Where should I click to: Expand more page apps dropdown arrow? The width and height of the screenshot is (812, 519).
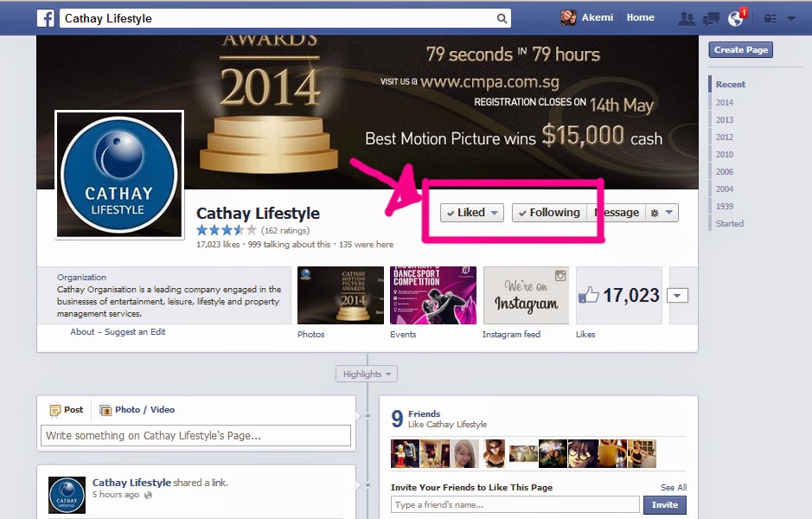click(x=677, y=296)
